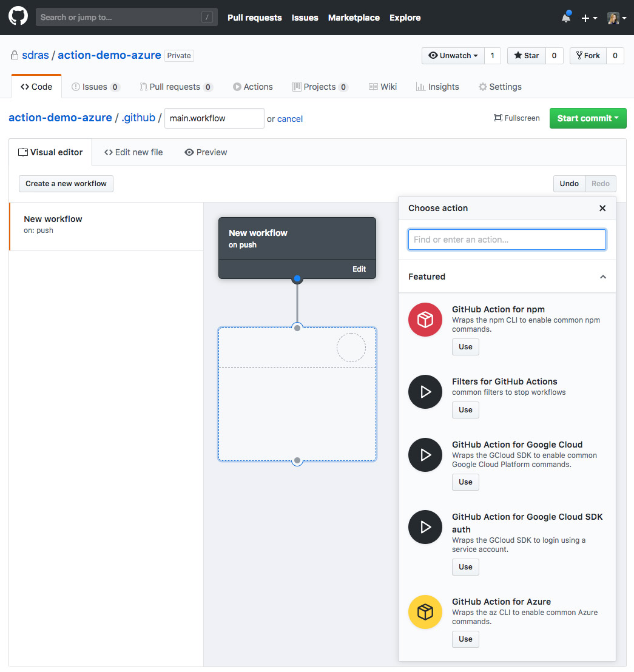Screen dimensions: 634x672
Task: Click the GitHub Action for Azure title
Action: coord(501,602)
